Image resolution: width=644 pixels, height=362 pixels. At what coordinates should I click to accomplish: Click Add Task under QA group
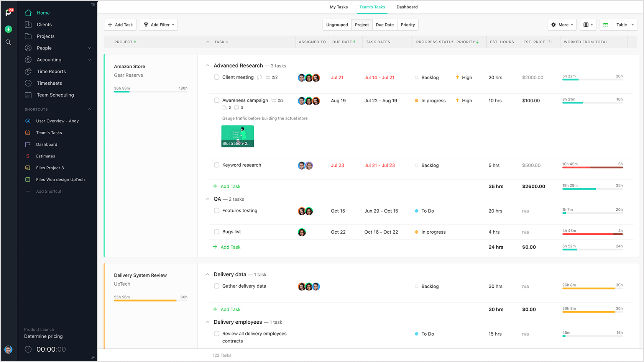point(230,247)
